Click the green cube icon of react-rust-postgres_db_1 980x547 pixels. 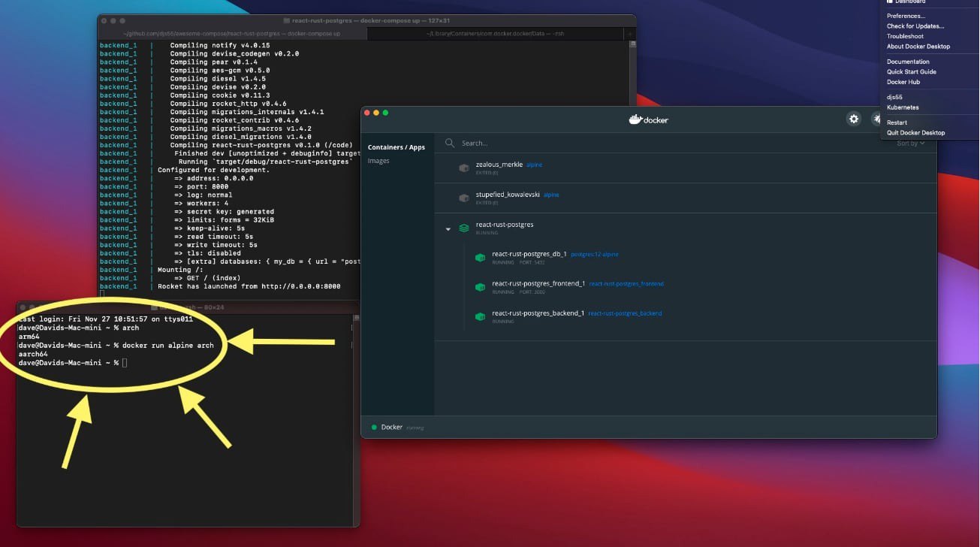pyautogui.click(x=480, y=258)
